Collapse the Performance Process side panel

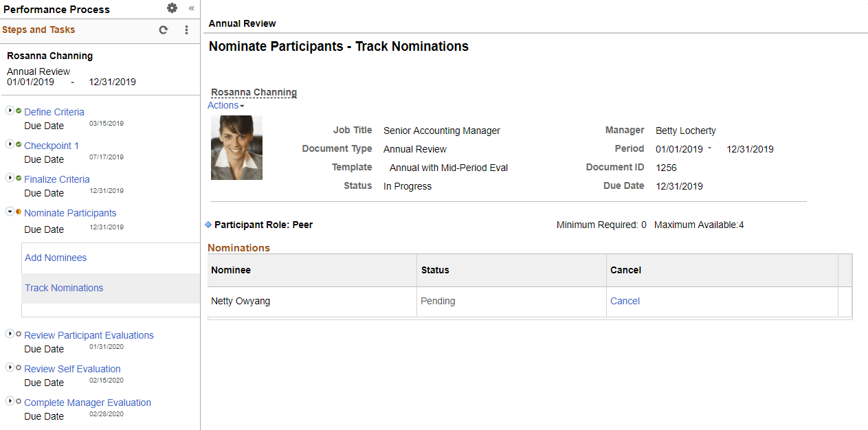pyautogui.click(x=190, y=9)
